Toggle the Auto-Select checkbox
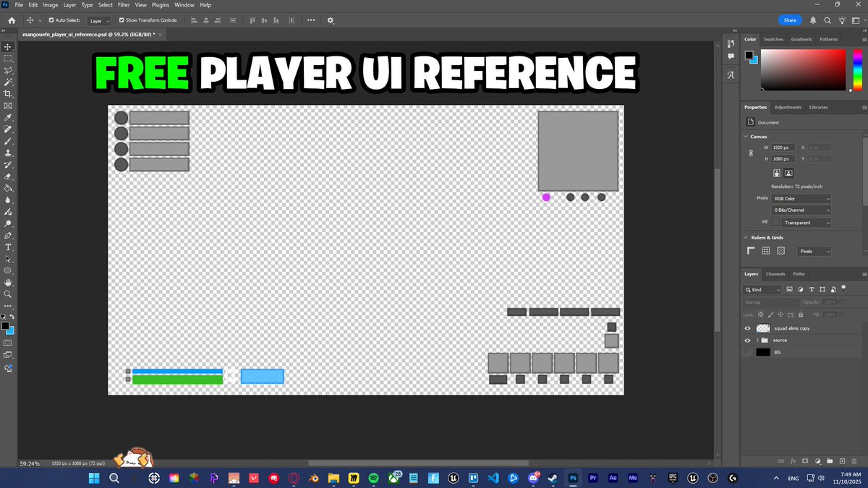Viewport: 868px width, 488px height. [51, 20]
